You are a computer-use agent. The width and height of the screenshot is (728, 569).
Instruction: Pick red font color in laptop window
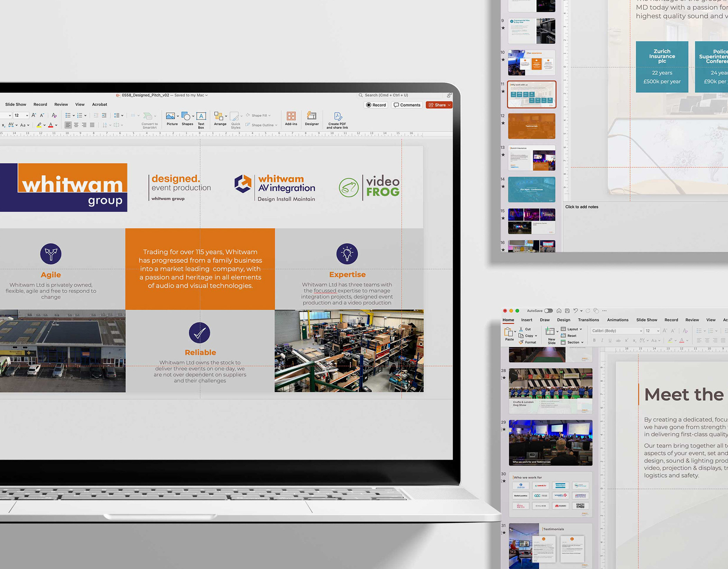51,125
